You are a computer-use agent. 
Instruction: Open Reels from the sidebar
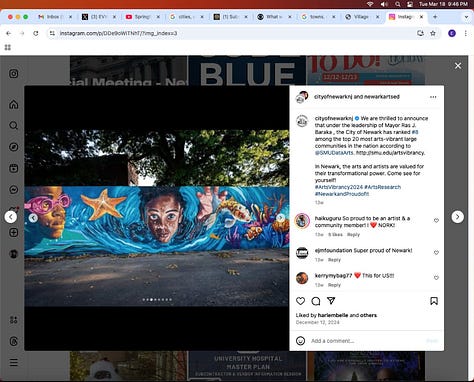[x=14, y=168]
